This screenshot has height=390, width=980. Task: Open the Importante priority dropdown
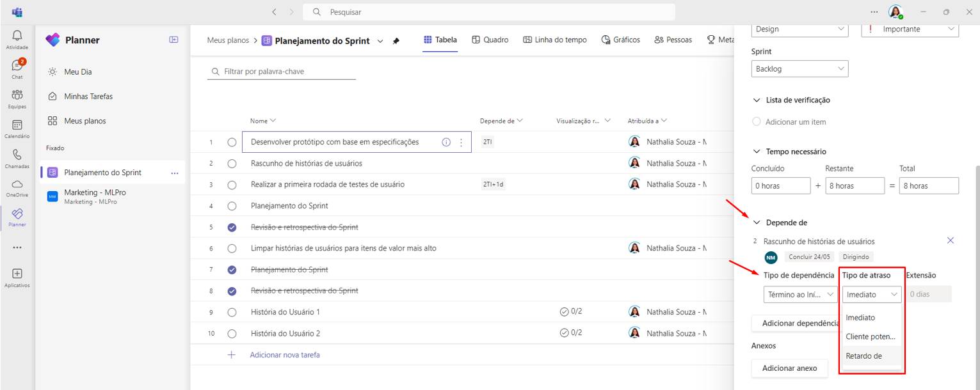coord(910,29)
